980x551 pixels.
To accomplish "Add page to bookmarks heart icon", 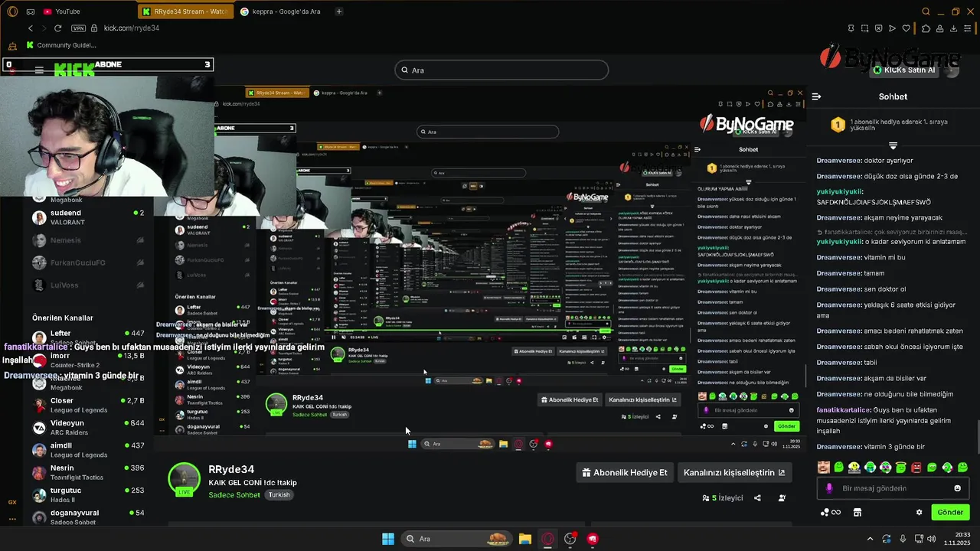I will [906, 28].
